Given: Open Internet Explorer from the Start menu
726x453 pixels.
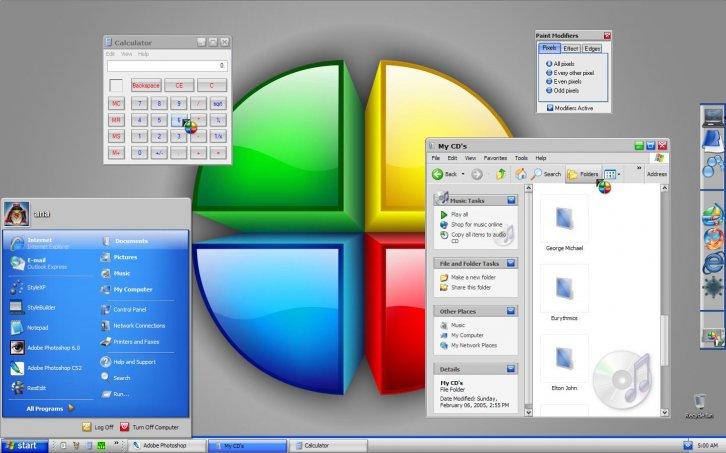Looking at the screenshot, I should (39, 243).
